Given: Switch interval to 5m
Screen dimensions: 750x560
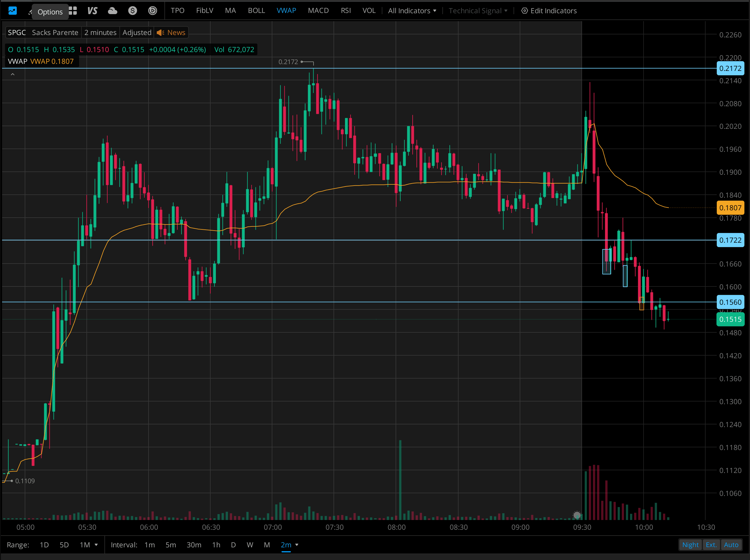Looking at the screenshot, I should tap(171, 545).
